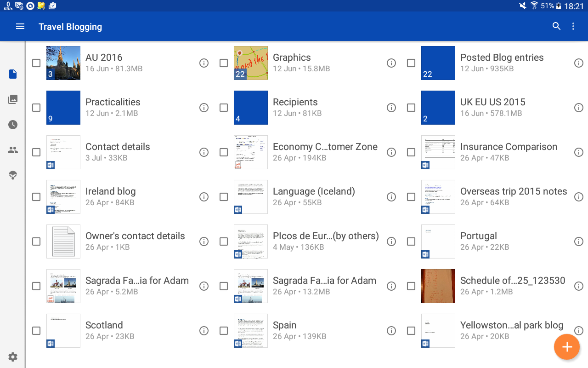View details of Graphics folder
The image size is (588, 368).
click(391, 63)
